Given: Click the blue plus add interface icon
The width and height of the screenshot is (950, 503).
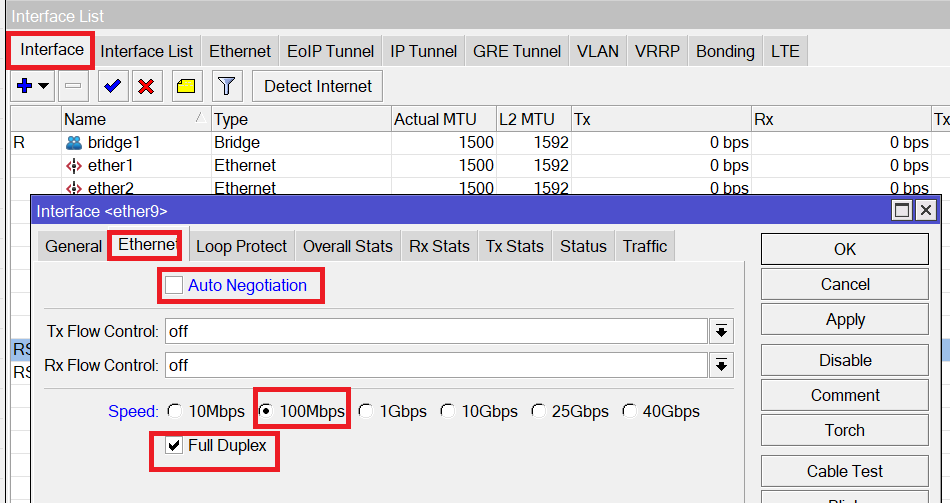Looking at the screenshot, I should 25,86.
